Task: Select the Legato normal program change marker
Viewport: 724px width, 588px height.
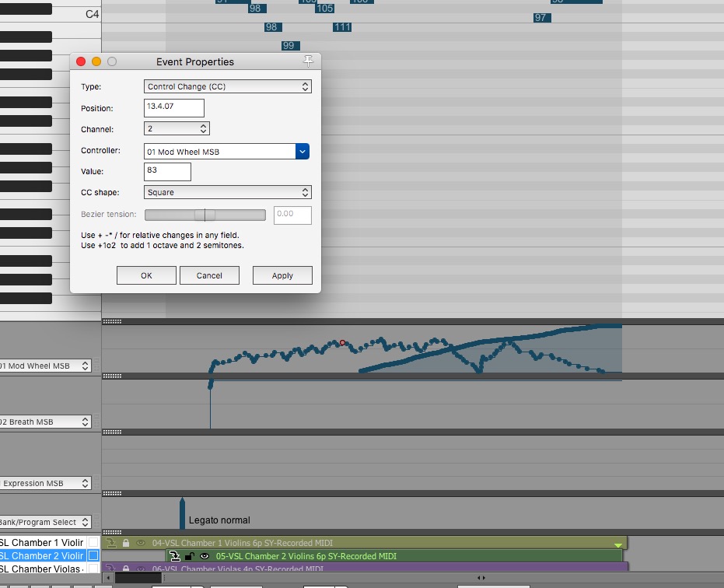Action: tap(182, 513)
